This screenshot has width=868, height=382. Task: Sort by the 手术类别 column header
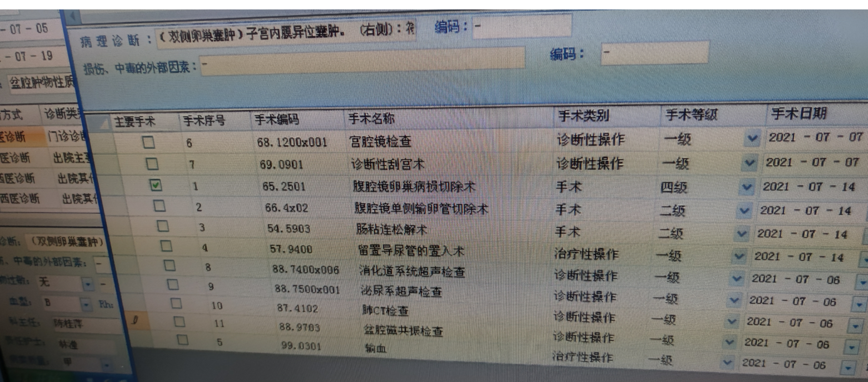click(x=583, y=115)
